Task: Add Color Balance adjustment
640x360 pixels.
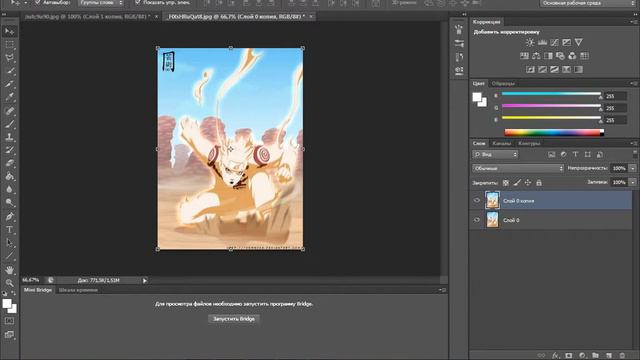Action: tap(536, 56)
